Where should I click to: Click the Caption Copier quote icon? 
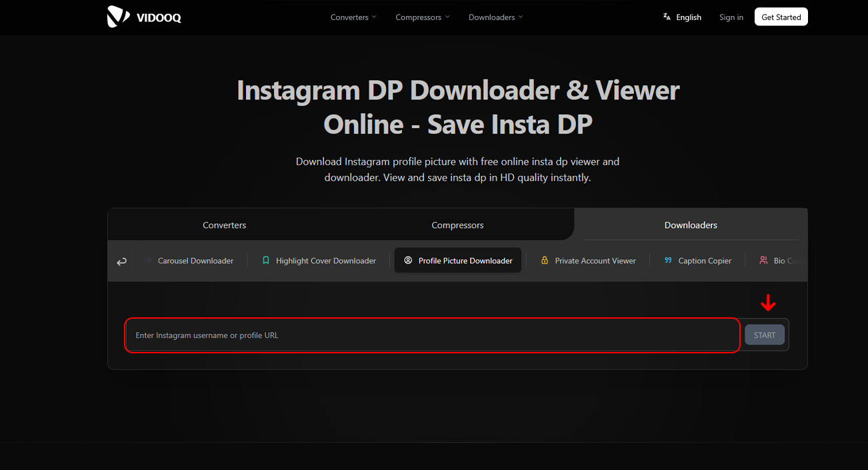pos(668,261)
